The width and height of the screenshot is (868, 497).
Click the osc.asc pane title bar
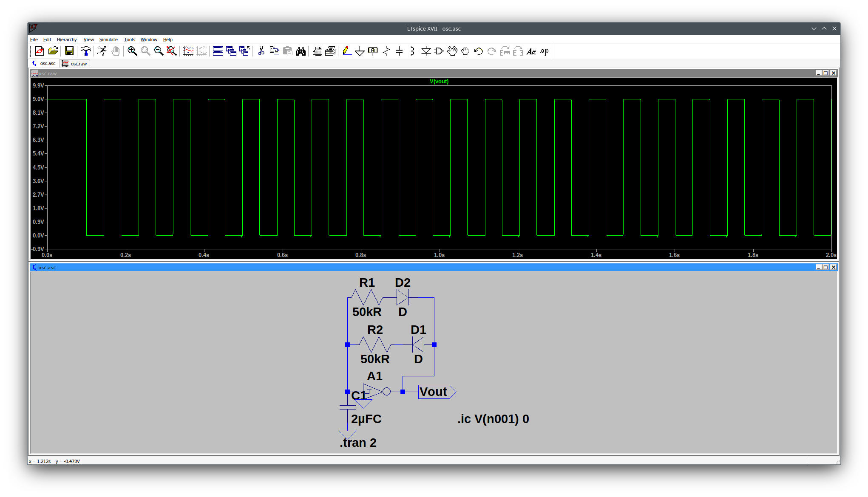coord(434,267)
